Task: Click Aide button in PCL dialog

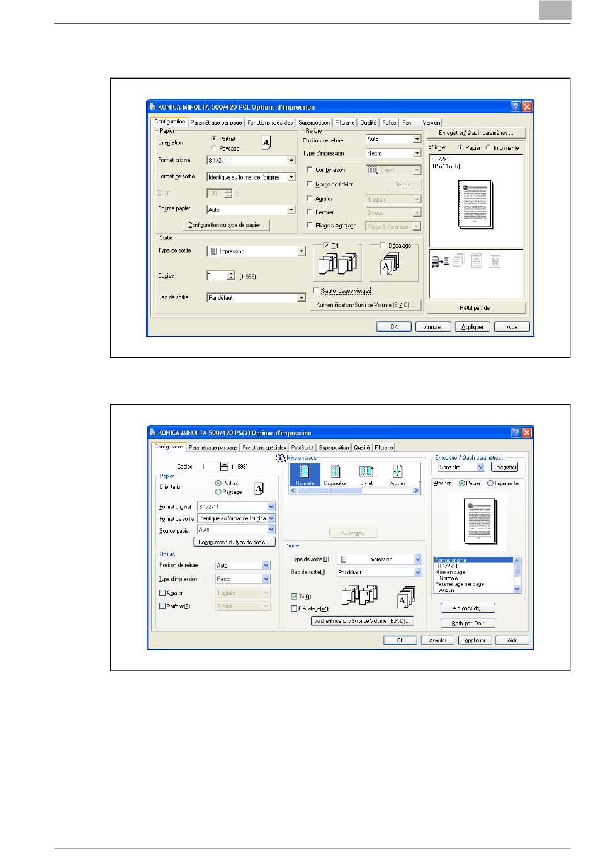Action: 512,327
